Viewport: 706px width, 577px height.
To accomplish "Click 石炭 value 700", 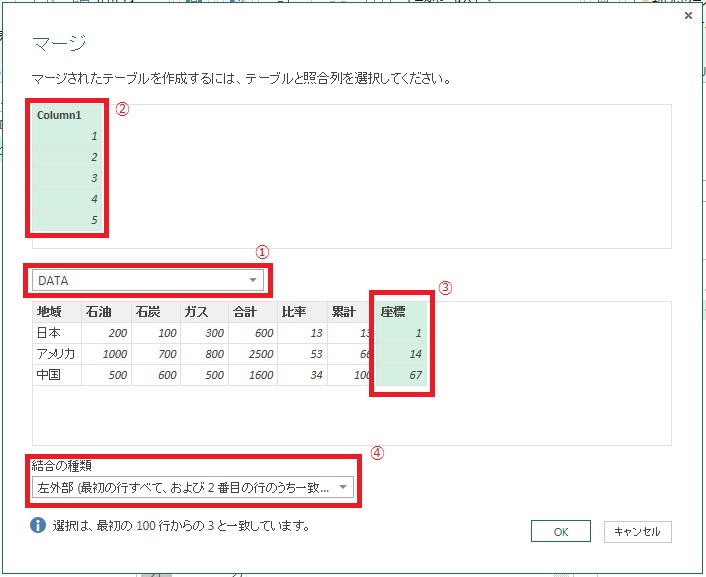I will [156, 354].
